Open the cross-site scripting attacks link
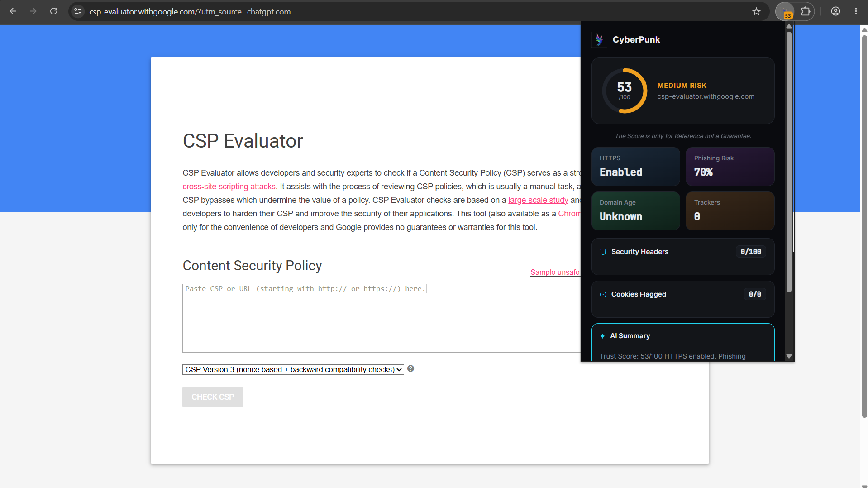868x488 pixels. [229, 187]
